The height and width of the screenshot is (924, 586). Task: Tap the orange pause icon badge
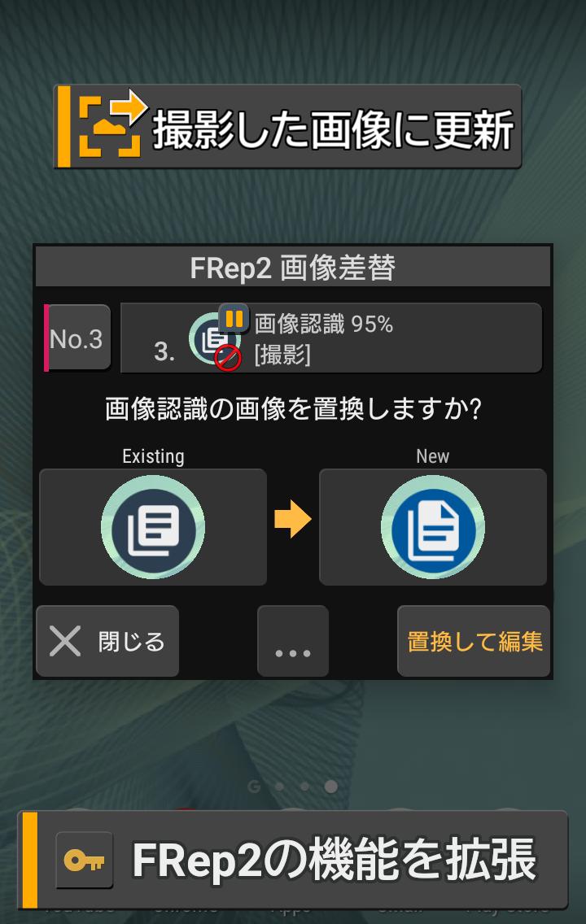click(234, 319)
